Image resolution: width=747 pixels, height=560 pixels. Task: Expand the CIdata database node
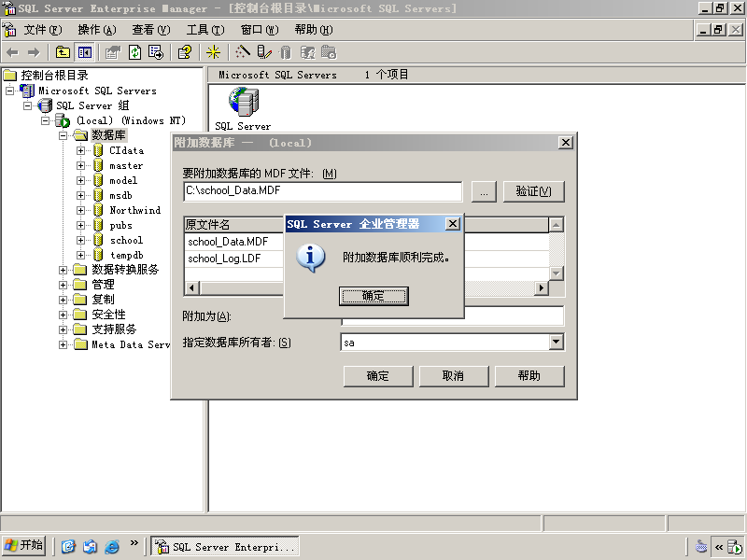pos(80,150)
